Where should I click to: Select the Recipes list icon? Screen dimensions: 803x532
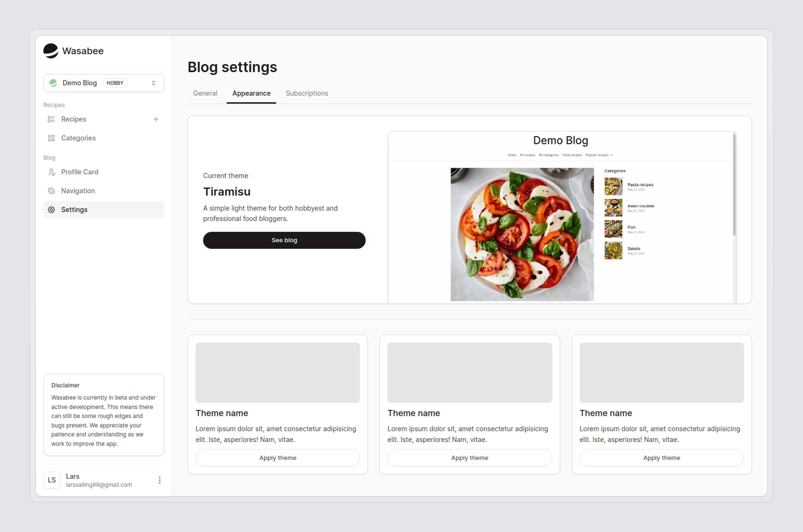pyautogui.click(x=52, y=119)
